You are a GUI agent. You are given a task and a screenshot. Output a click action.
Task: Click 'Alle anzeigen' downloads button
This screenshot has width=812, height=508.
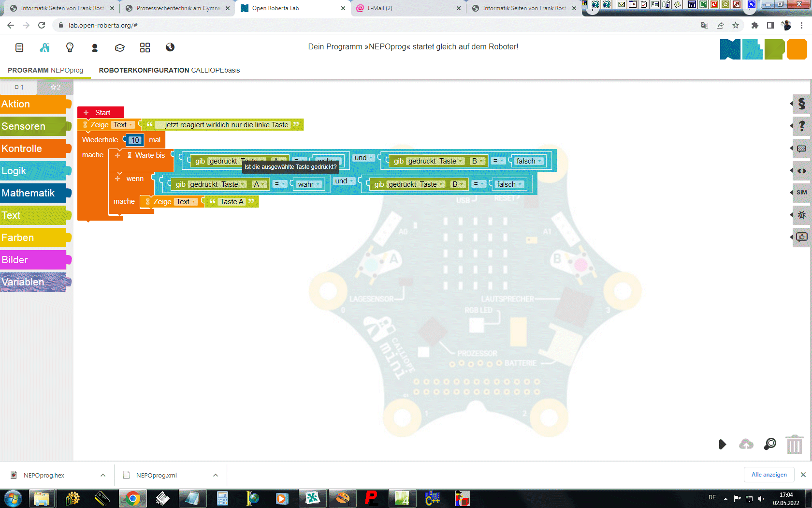pyautogui.click(x=768, y=475)
